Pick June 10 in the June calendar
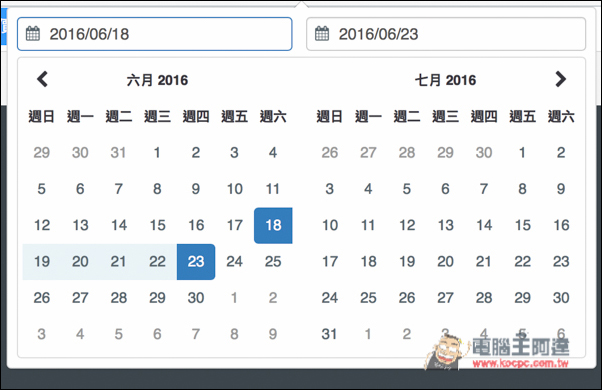Screen dimensions: 602x390 [234, 189]
